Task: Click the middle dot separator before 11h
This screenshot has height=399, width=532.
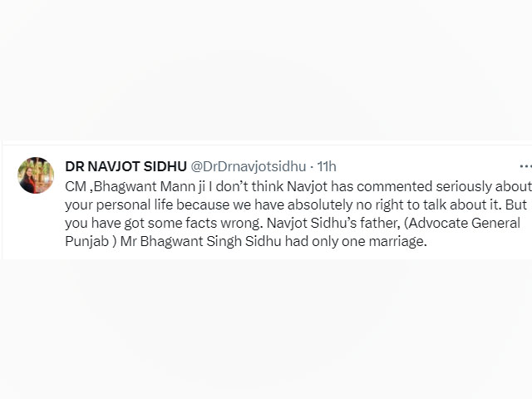Action: tap(312, 166)
